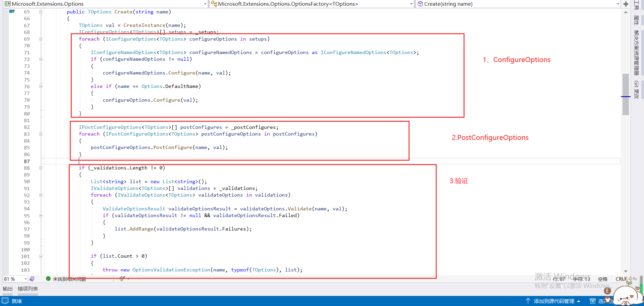Click the Create method name on line 65
The image size is (644, 306).
pos(123,12)
